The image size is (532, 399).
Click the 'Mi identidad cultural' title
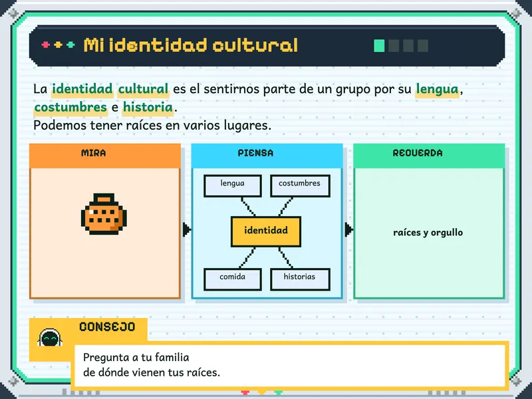[x=191, y=45]
